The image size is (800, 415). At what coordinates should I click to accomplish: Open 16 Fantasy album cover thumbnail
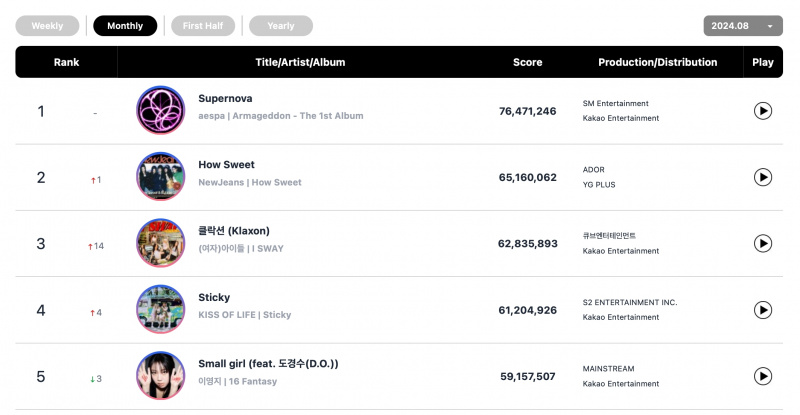click(161, 376)
